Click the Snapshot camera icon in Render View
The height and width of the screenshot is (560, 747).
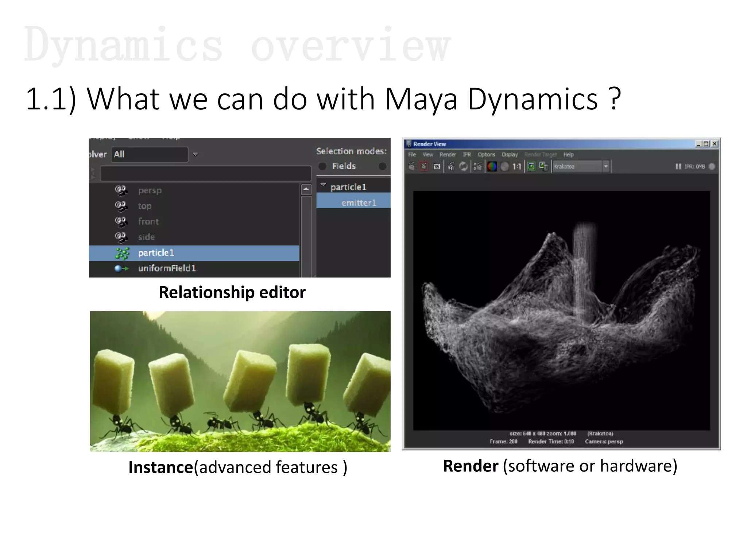click(437, 167)
